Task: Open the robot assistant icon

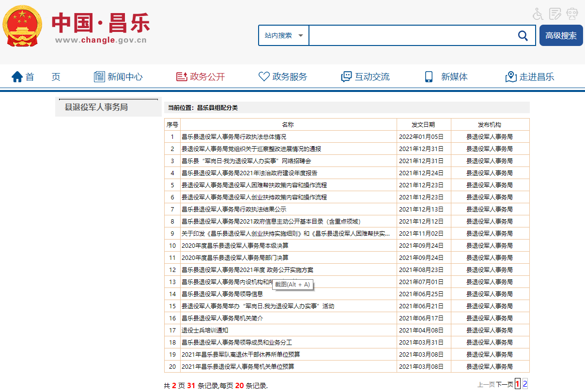Action: point(572,14)
